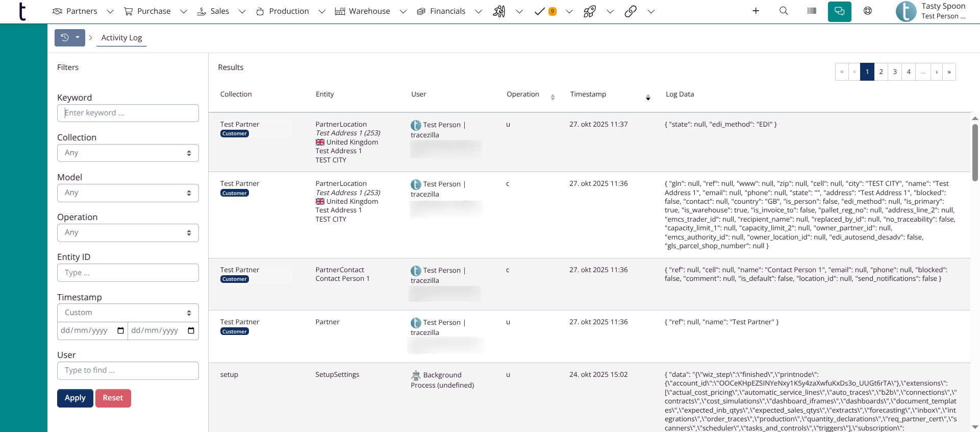Sort results by Timestamp column
The width and height of the screenshot is (980, 432).
coord(648,97)
